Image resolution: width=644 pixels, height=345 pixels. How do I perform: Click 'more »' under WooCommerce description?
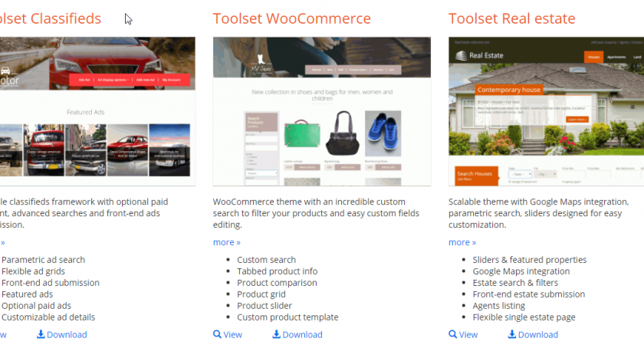227,242
